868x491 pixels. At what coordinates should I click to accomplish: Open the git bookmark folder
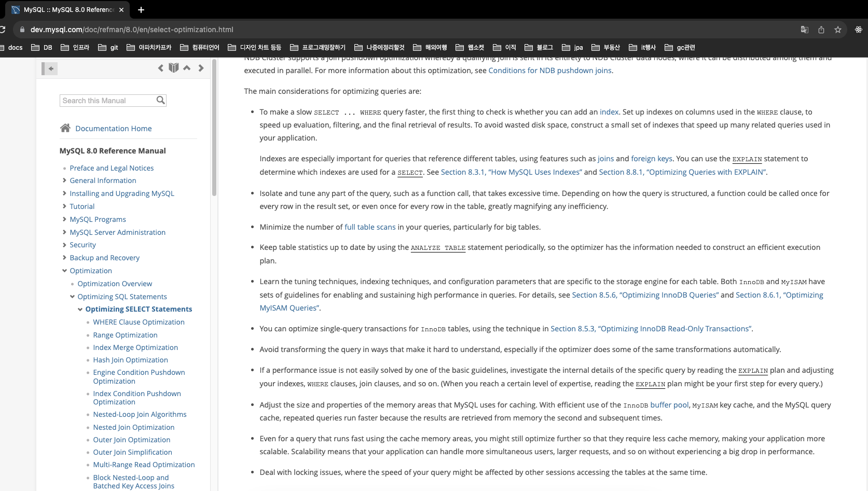click(108, 47)
